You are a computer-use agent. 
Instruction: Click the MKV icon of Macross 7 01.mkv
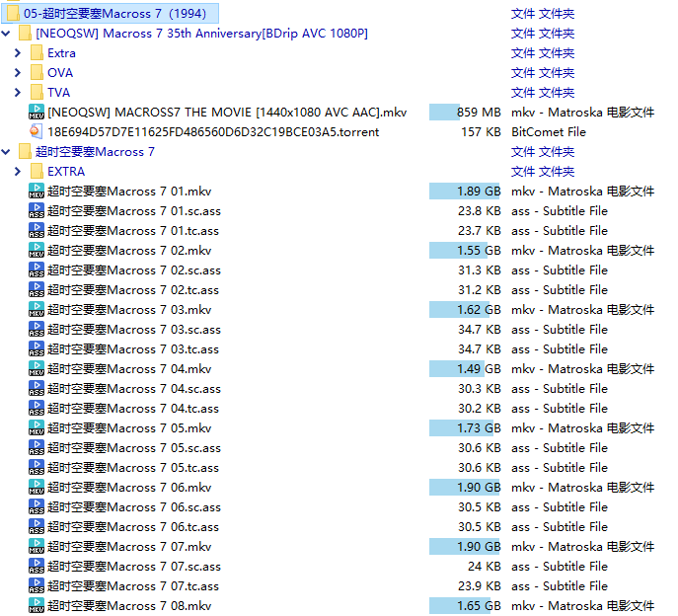(x=37, y=192)
